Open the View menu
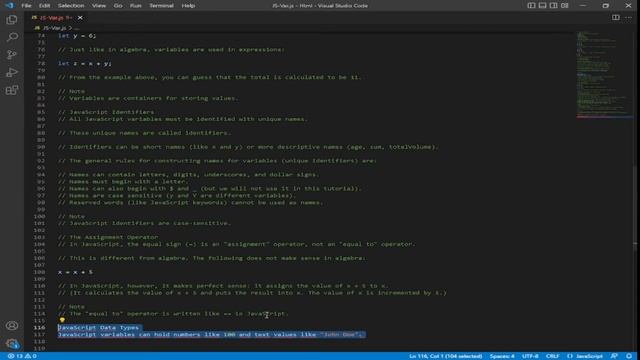The image size is (640, 360). [99, 5]
